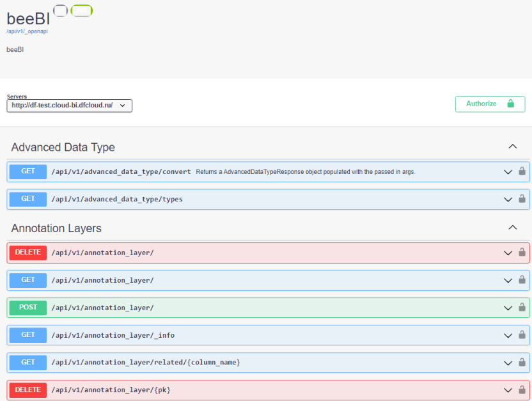The image size is (532, 401).
Task: Expand the annotation_layer/_info operation chevron
Action: pyautogui.click(x=508, y=336)
